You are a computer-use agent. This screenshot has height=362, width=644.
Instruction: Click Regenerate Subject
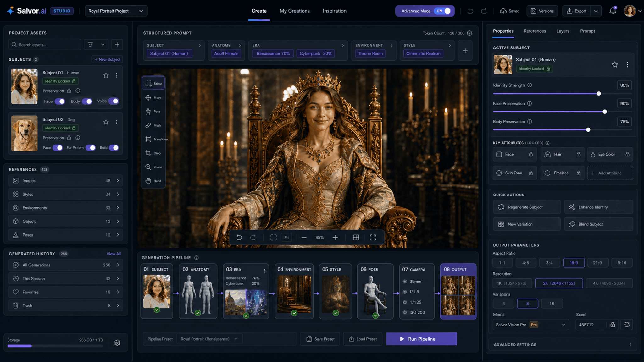(x=527, y=207)
